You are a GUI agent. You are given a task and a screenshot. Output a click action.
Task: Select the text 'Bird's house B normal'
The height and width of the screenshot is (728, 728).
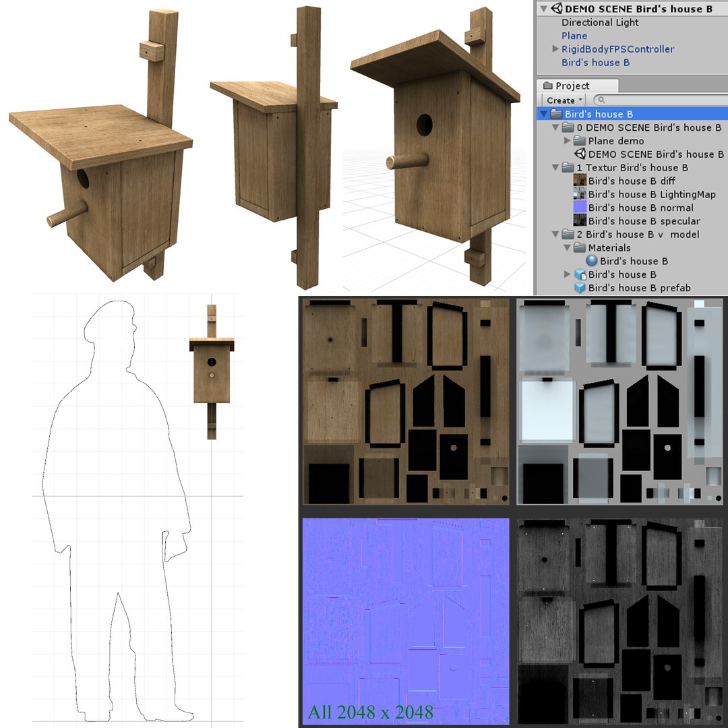(x=641, y=208)
